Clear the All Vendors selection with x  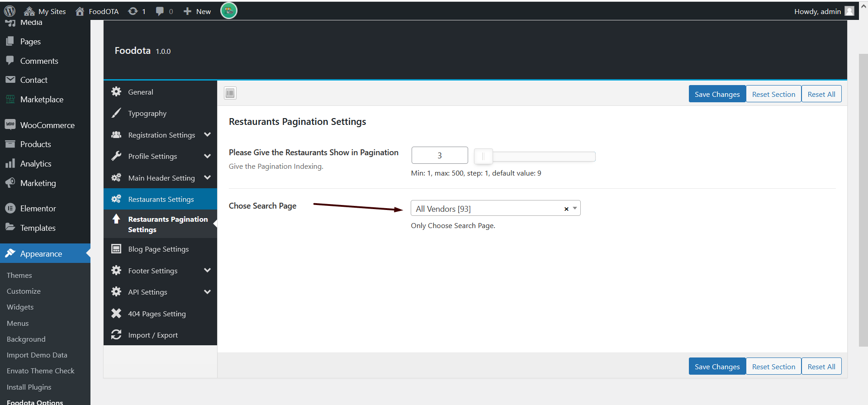click(566, 209)
